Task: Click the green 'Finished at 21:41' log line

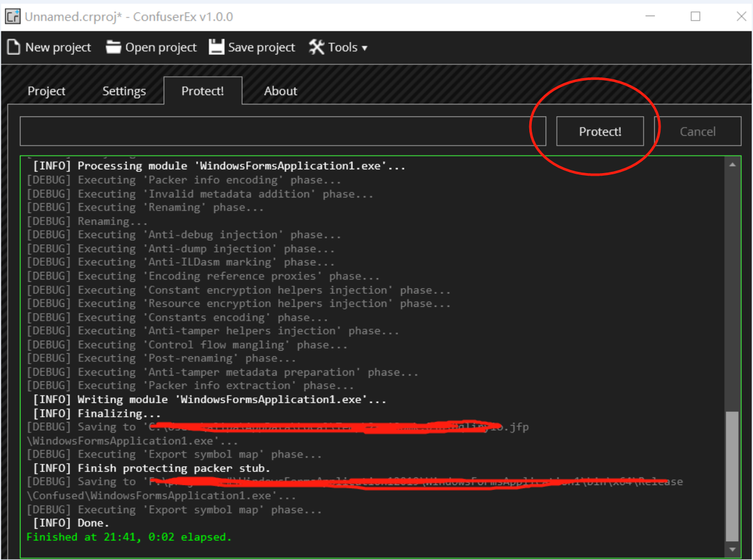Action: [x=129, y=537]
